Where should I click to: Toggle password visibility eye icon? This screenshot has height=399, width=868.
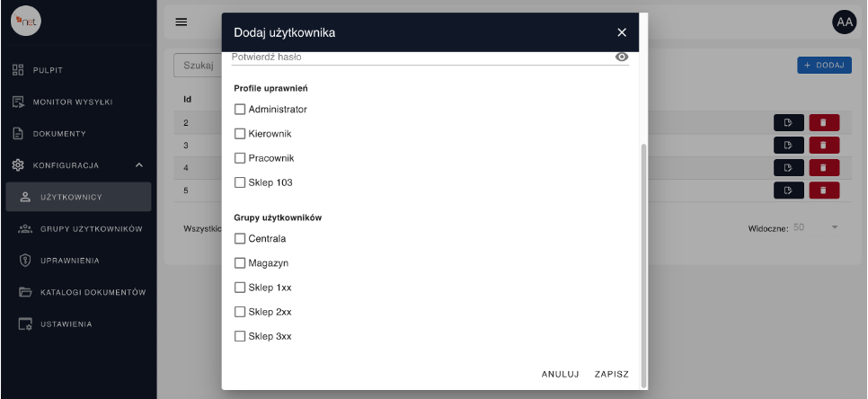tap(621, 57)
